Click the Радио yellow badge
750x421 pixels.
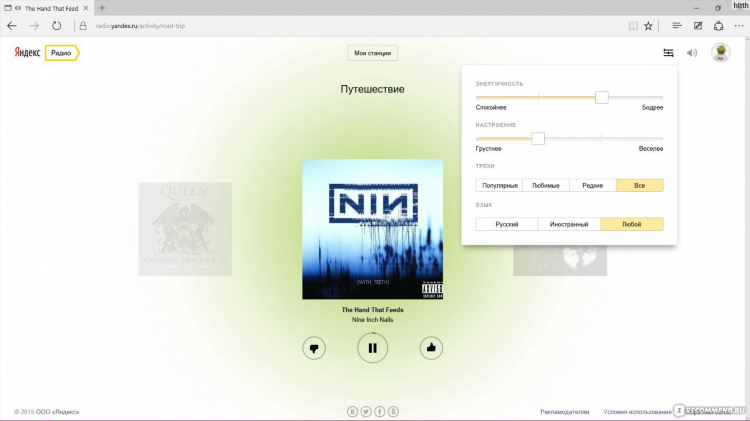coord(62,53)
